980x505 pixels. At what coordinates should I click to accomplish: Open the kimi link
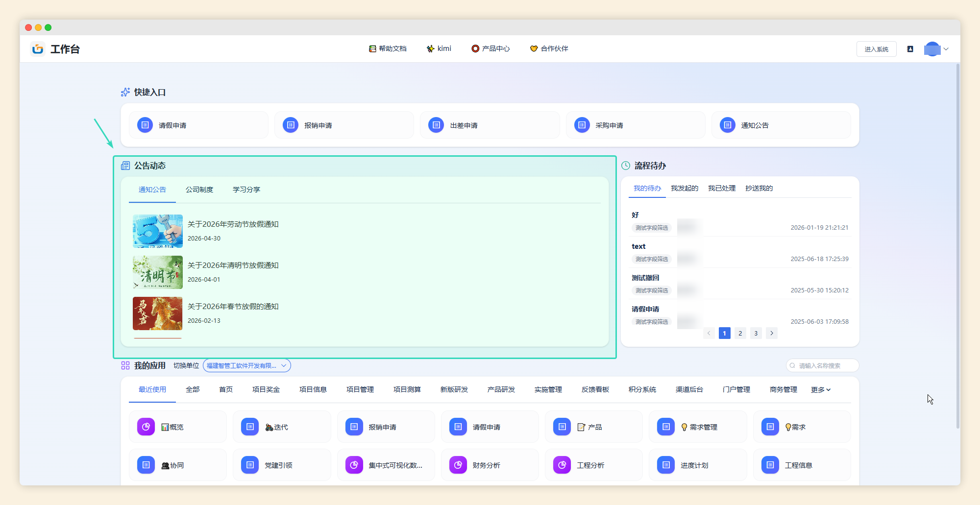439,48
